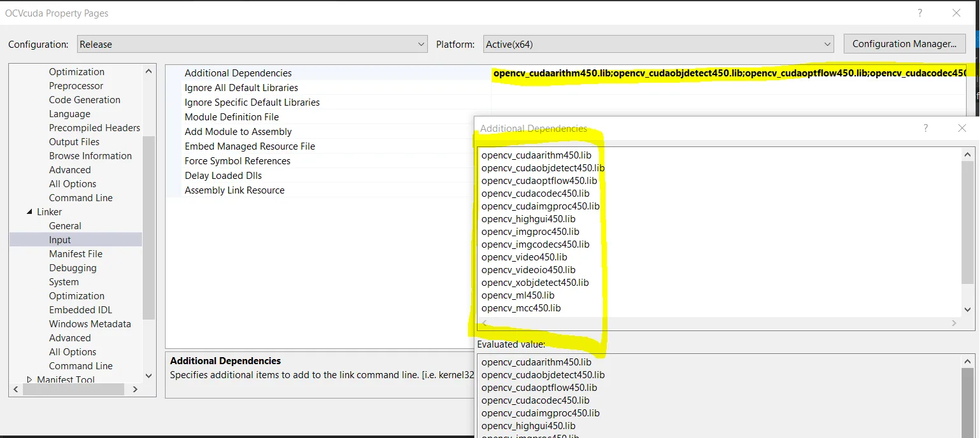980x438 pixels.
Task: Click the Configuration Manager button
Action: pyautogui.click(x=904, y=44)
